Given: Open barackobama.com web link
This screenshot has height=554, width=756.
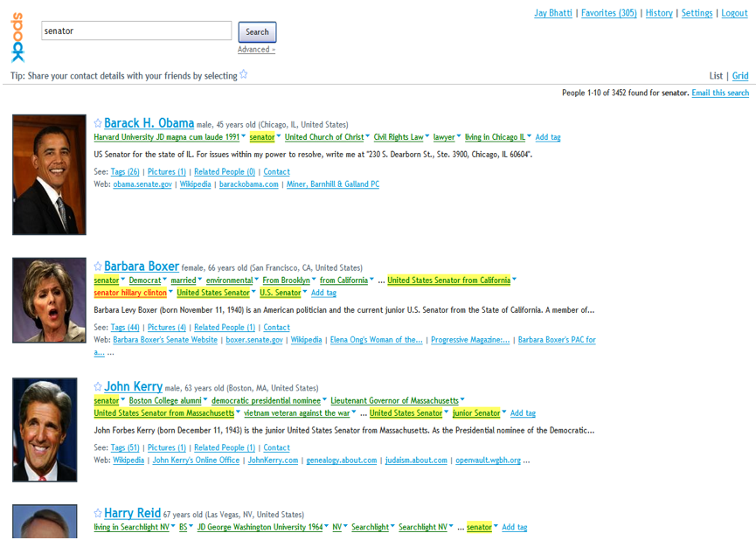Looking at the screenshot, I should pyautogui.click(x=249, y=184).
